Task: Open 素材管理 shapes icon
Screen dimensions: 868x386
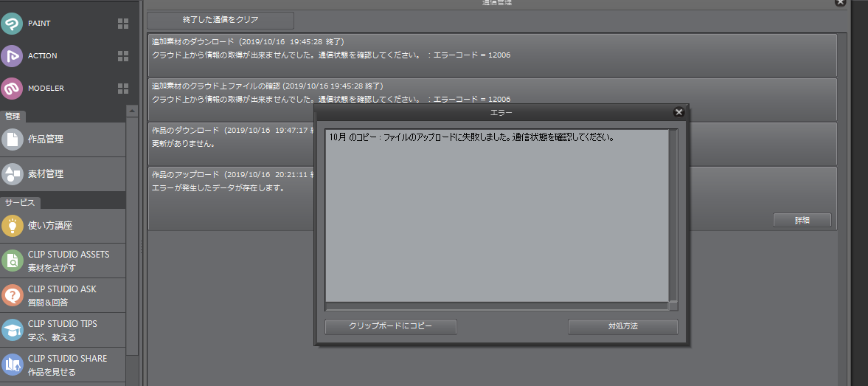Action: point(13,174)
